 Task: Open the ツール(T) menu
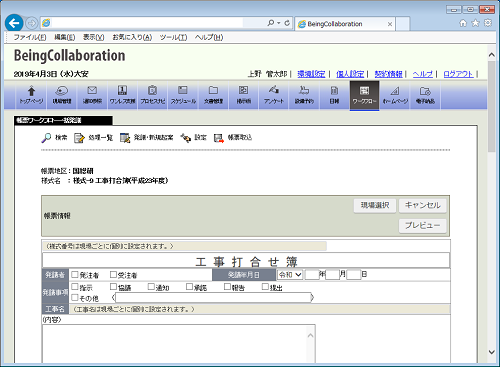click(173, 37)
